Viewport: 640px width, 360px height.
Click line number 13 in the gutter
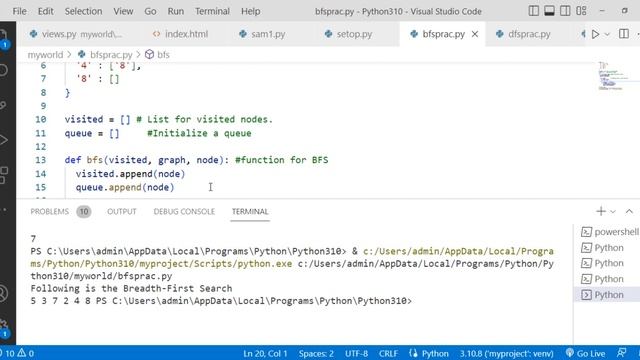40,160
